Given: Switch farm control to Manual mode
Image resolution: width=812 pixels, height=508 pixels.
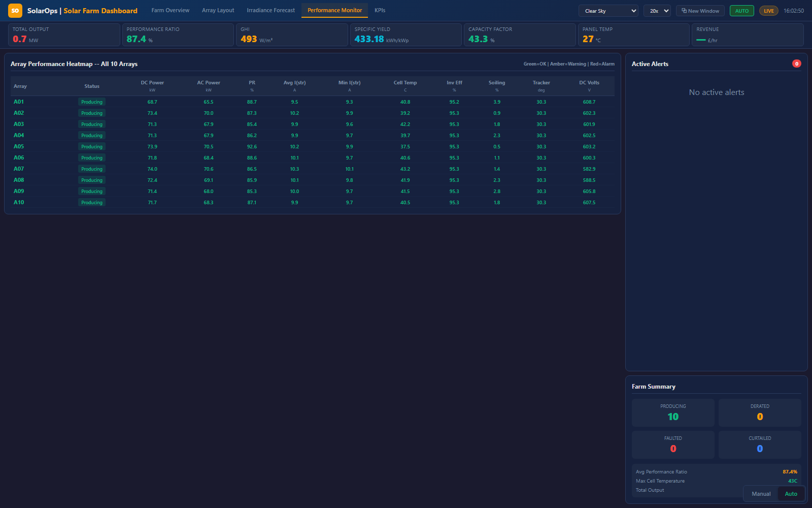Looking at the screenshot, I should coord(761,493).
